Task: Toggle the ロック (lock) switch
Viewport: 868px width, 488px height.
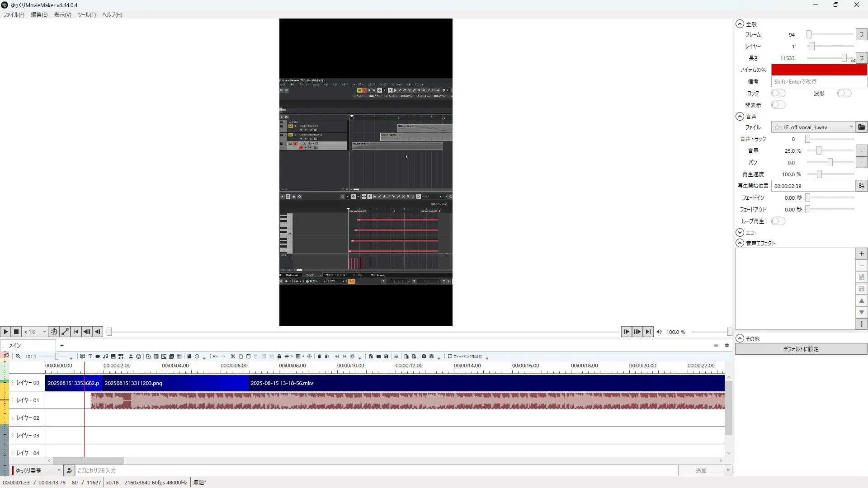Action: pos(778,94)
